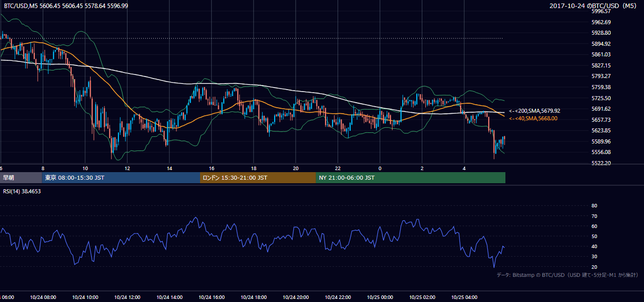Viewport: 644px width, 302px height.
Task: Click the 10/25 04:00 time label
Action: pos(464,297)
